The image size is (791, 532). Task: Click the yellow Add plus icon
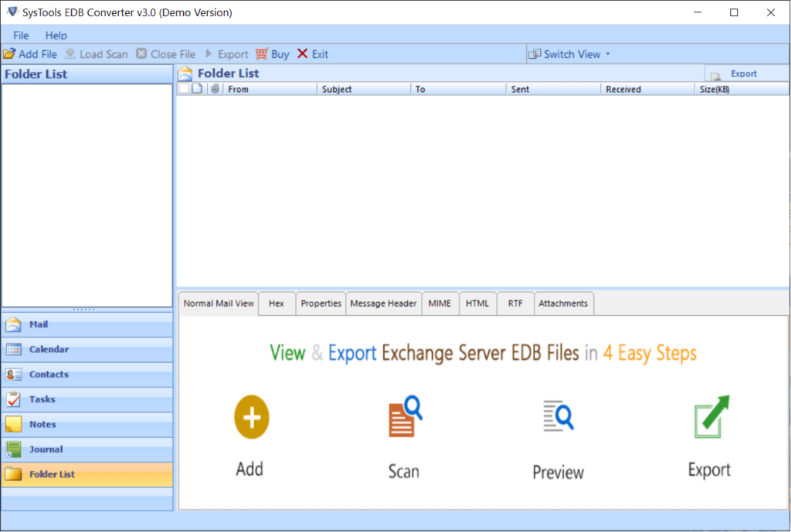tap(252, 417)
